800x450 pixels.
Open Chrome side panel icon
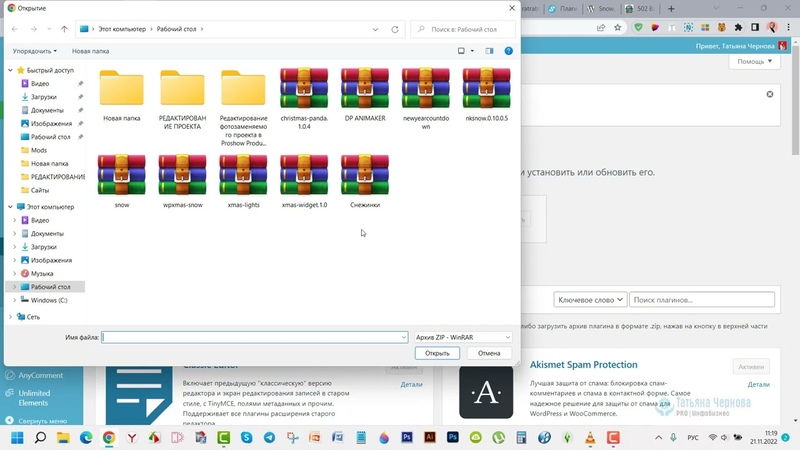(x=755, y=28)
